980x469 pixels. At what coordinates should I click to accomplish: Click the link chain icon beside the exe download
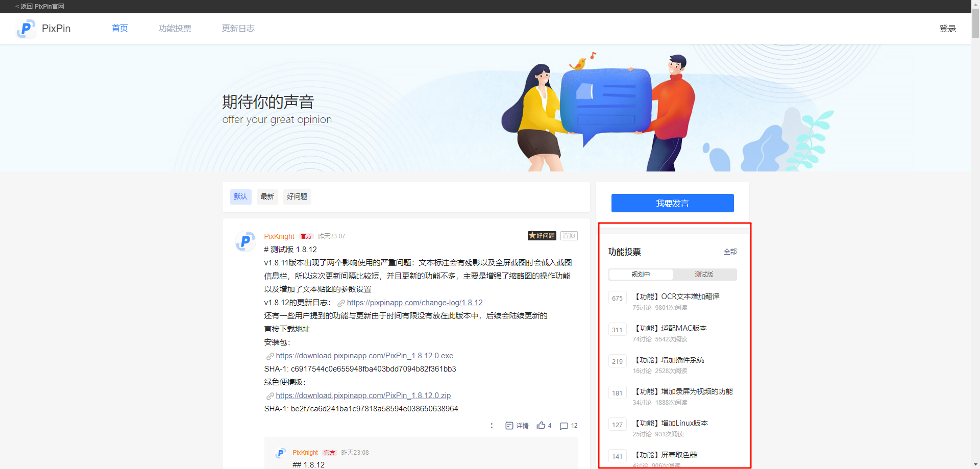pyautogui.click(x=269, y=356)
